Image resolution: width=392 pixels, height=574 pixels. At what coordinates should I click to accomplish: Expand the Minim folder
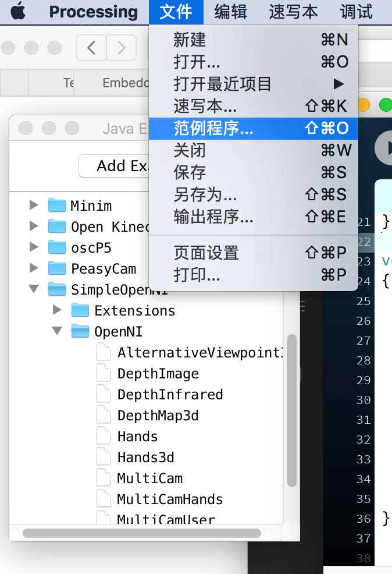[34, 205]
